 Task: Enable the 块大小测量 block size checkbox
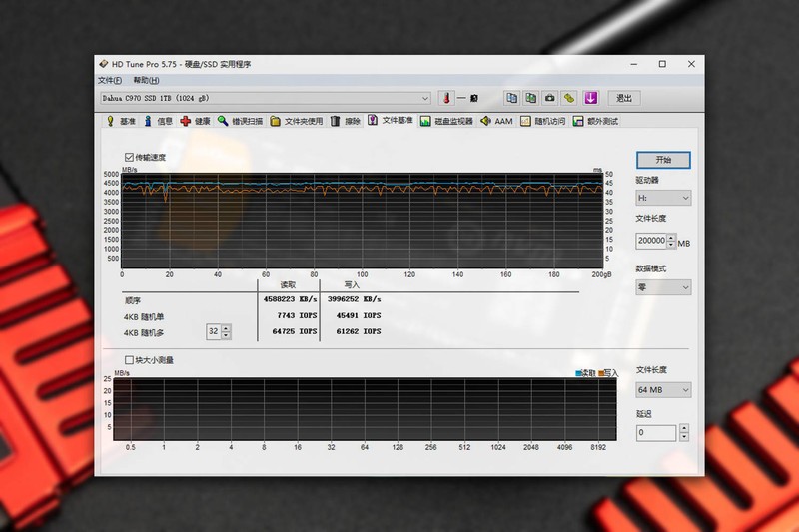tap(129, 360)
